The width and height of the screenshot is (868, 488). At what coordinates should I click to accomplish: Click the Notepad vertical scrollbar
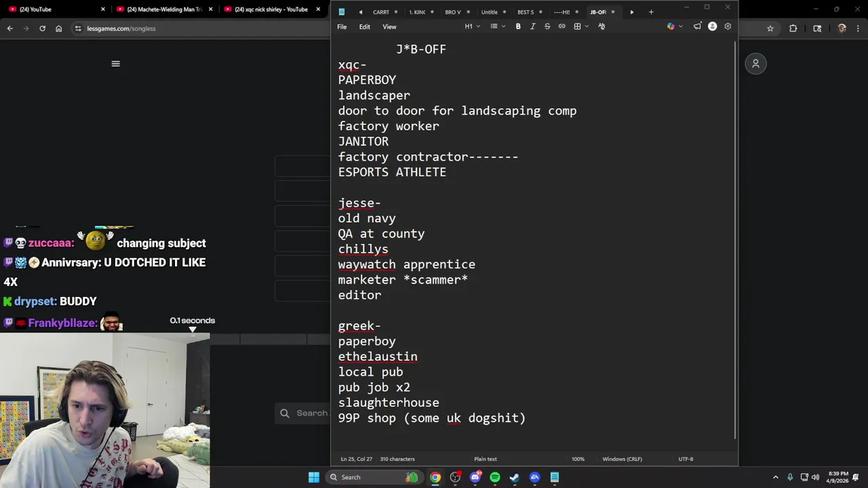point(735,241)
